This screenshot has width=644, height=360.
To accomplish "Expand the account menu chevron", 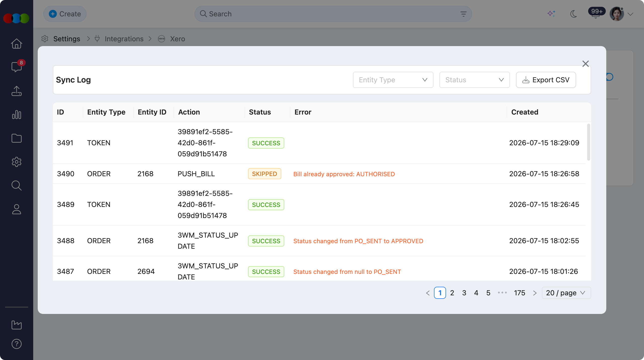I will pos(630,14).
